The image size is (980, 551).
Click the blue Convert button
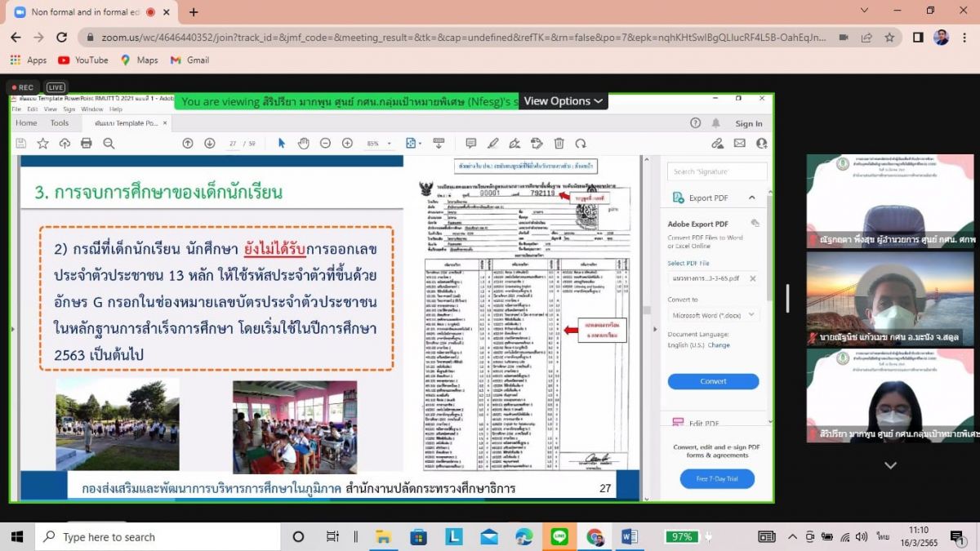click(x=713, y=381)
